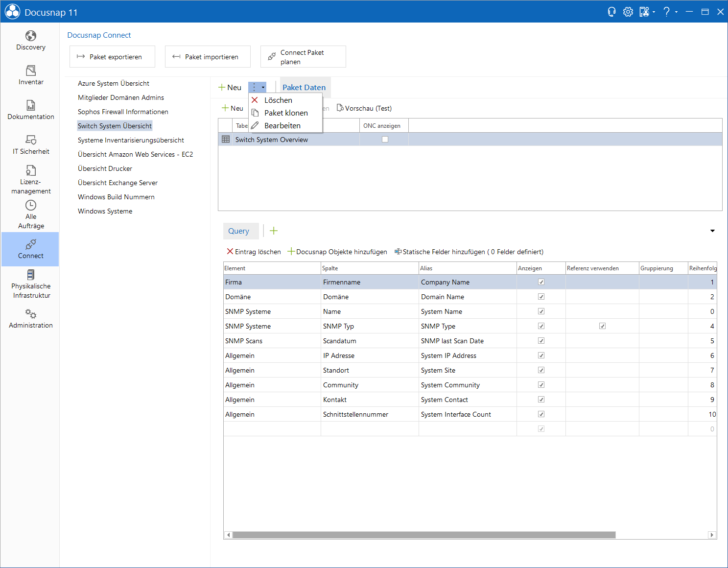Choose Bearbeiten from dropdown menu
This screenshot has height=568, width=728.
285,125
